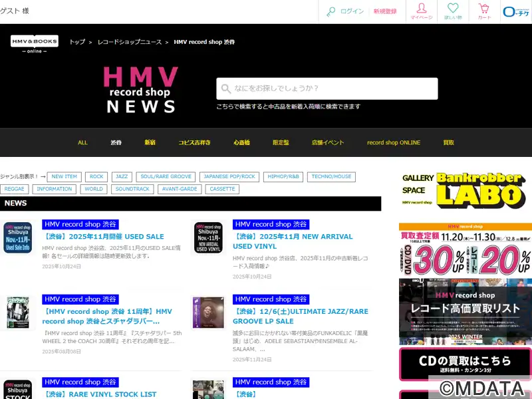Select the 限定盤 navigation tab
This screenshot has width=532, height=399.
[x=281, y=142]
